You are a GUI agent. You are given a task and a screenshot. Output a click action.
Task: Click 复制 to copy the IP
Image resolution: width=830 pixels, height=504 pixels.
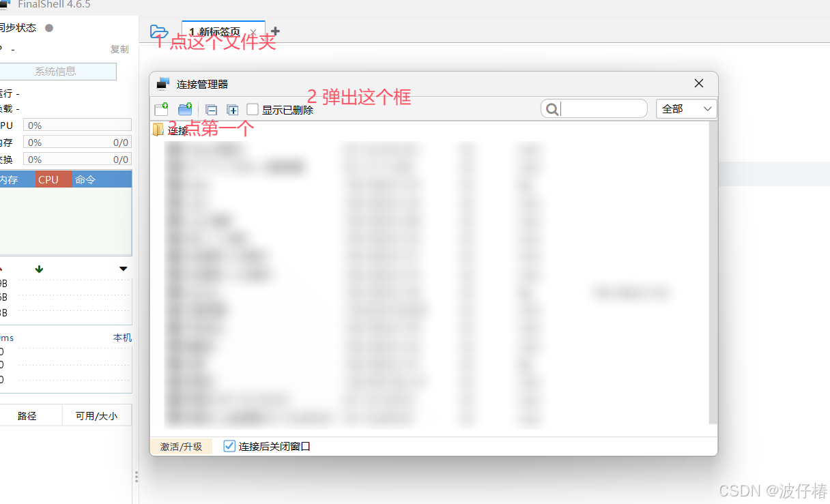click(119, 49)
